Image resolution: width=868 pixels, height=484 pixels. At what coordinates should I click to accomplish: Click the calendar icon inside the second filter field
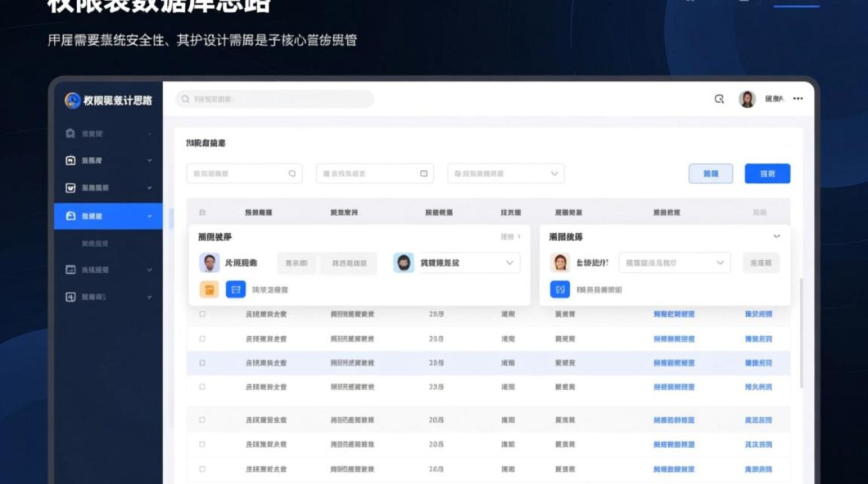click(424, 174)
